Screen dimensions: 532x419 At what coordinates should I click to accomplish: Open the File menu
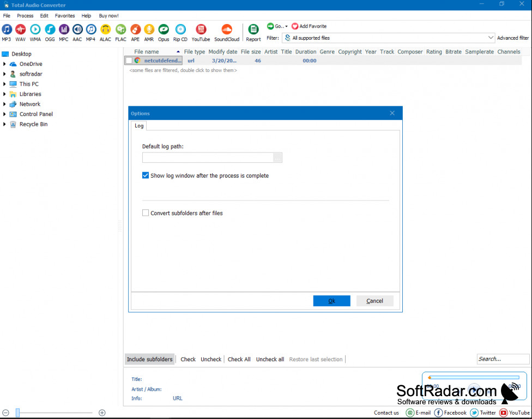(7, 16)
